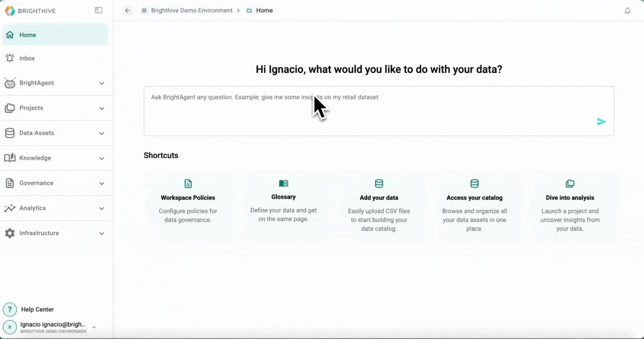Open notifications bell in top right

point(628,10)
